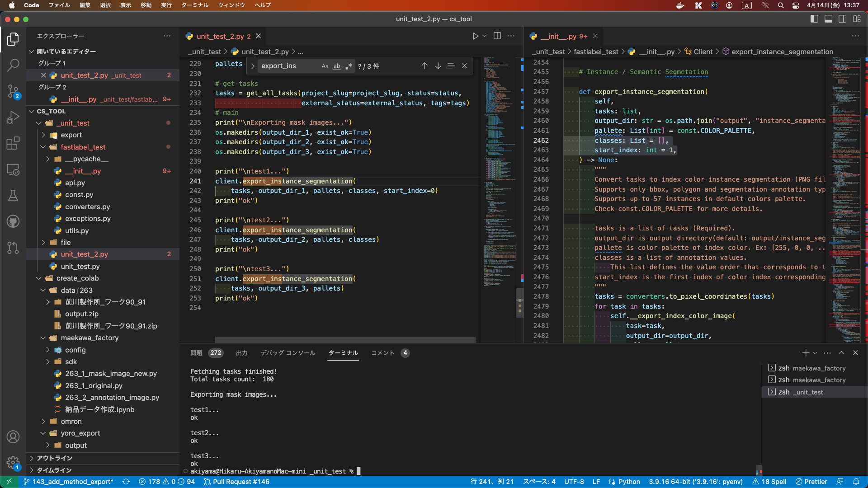Click the 143_add_method_export branch indicator
868x488 pixels.
(x=68, y=482)
